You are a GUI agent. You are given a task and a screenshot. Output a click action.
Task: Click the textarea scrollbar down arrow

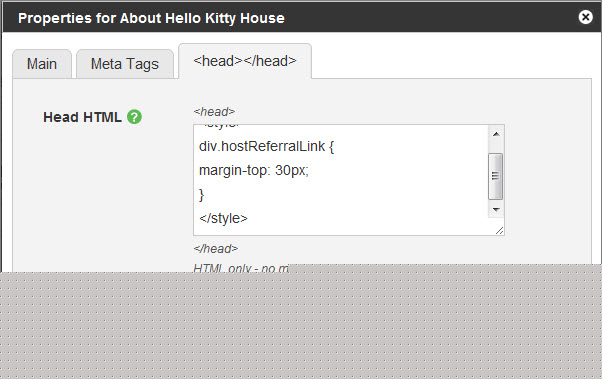(x=496, y=210)
